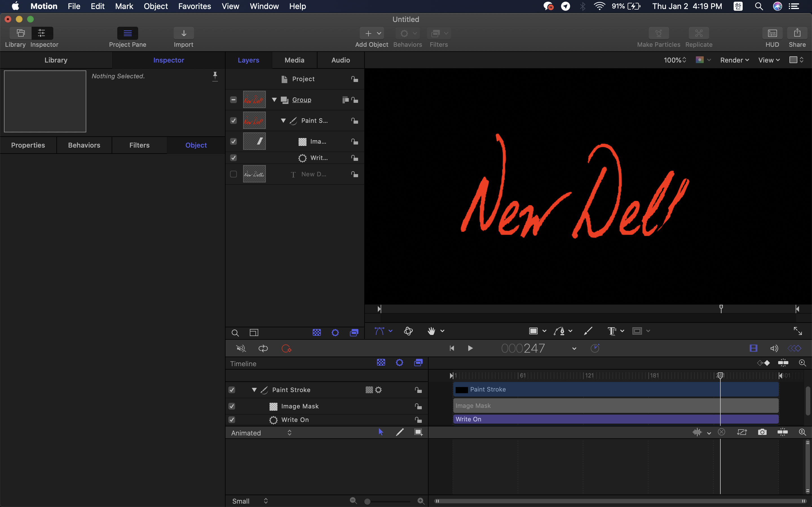
Task: Click the Loop playback icon
Action: (263, 348)
